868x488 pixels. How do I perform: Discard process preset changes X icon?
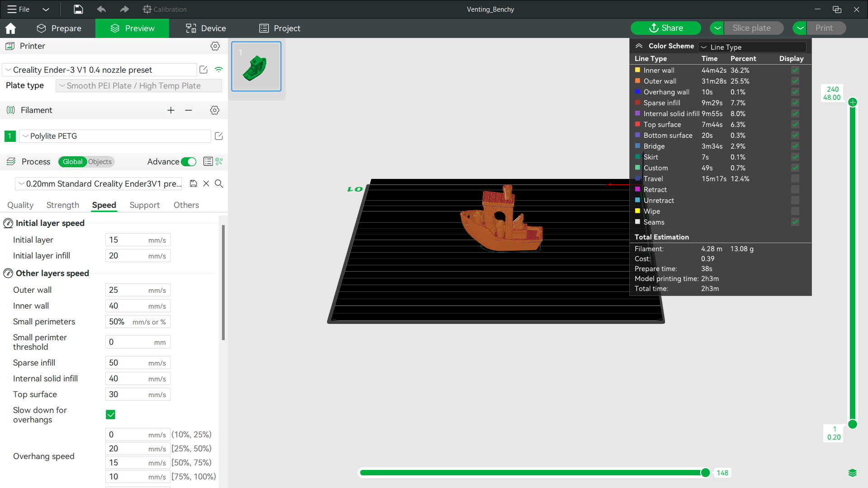206,183
